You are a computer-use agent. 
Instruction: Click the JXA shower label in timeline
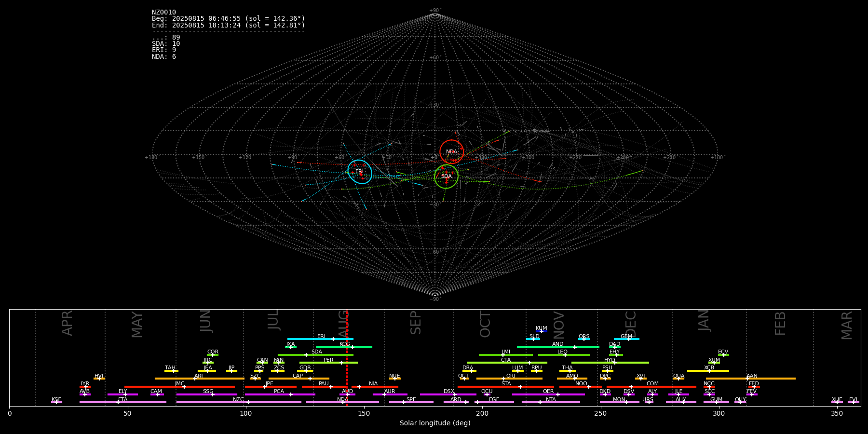[x=290, y=344]
